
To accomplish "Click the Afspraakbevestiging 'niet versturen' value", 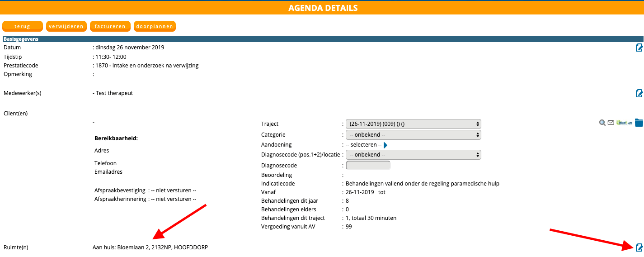I will [174, 190].
